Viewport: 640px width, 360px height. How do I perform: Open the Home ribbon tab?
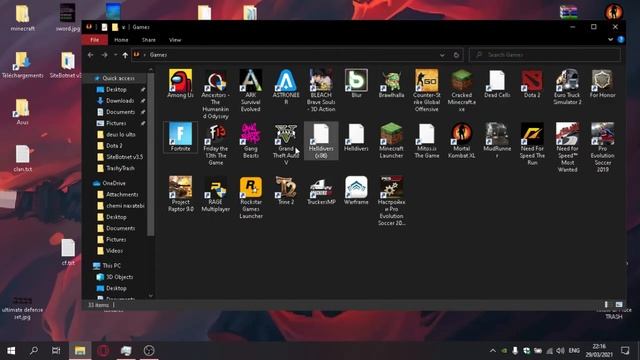(x=121, y=40)
